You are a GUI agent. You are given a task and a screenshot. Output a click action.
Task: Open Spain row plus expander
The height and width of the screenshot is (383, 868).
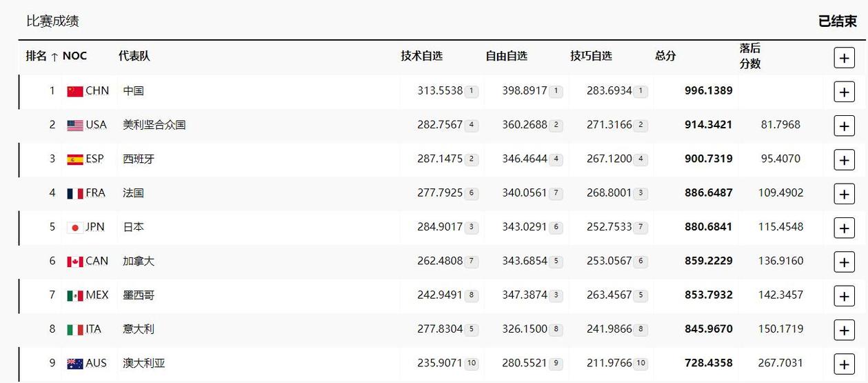click(x=844, y=159)
